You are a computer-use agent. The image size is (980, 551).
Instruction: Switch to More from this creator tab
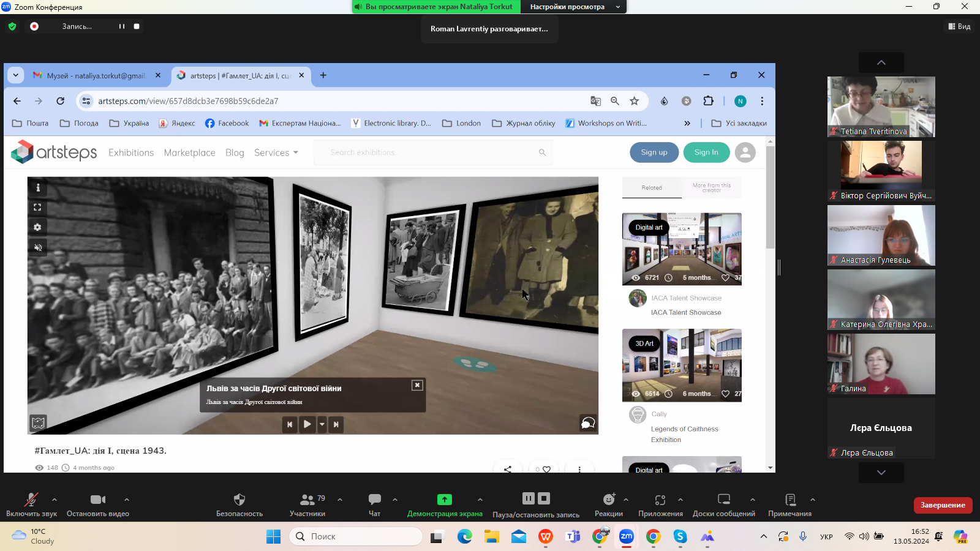(x=711, y=188)
